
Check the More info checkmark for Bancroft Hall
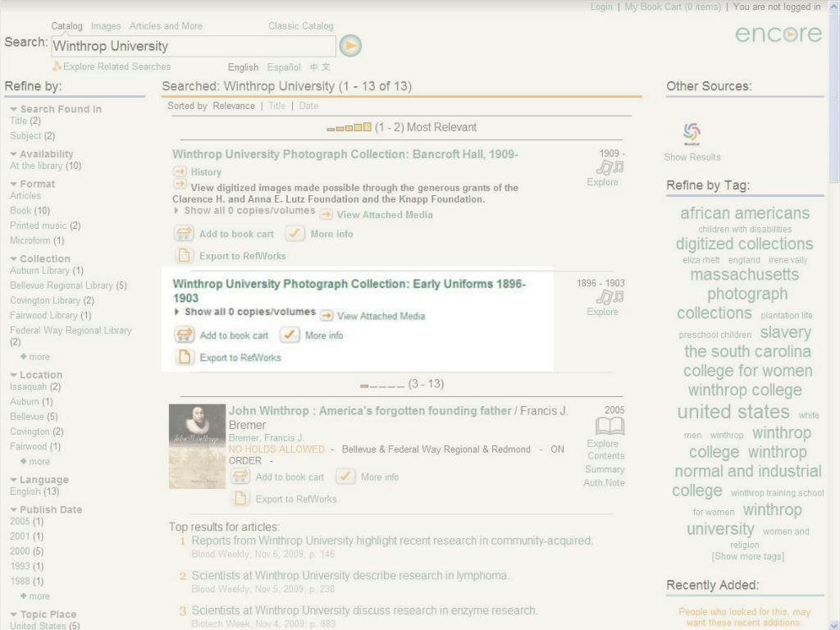[x=294, y=233]
